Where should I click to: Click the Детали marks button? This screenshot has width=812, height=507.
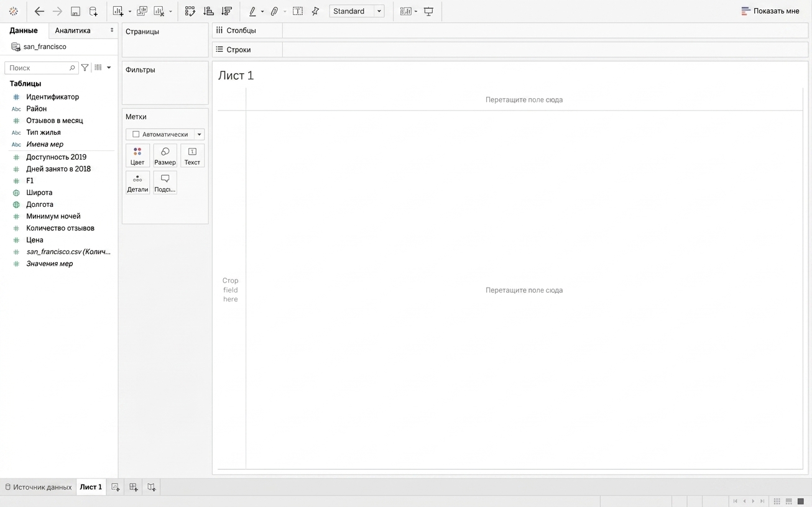137,183
